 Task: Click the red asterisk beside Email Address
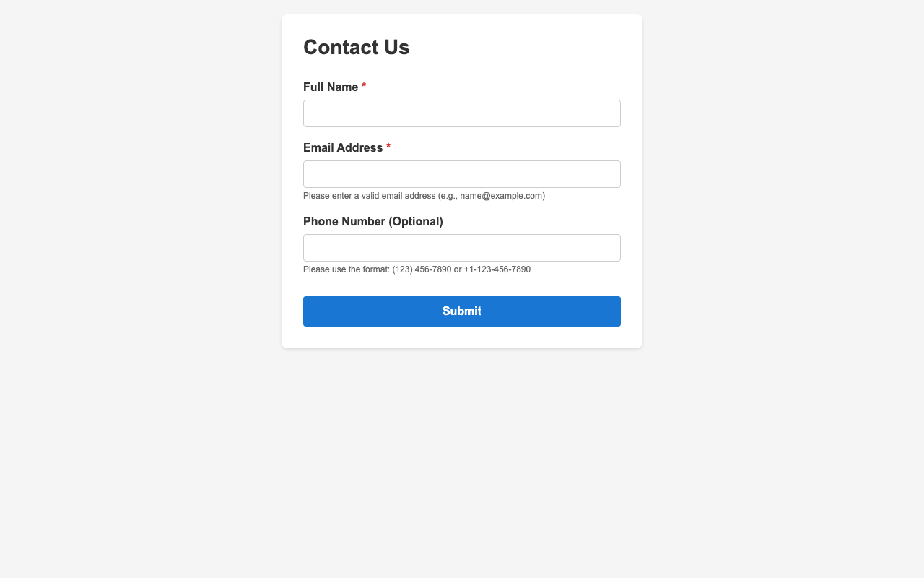(x=388, y=146)
